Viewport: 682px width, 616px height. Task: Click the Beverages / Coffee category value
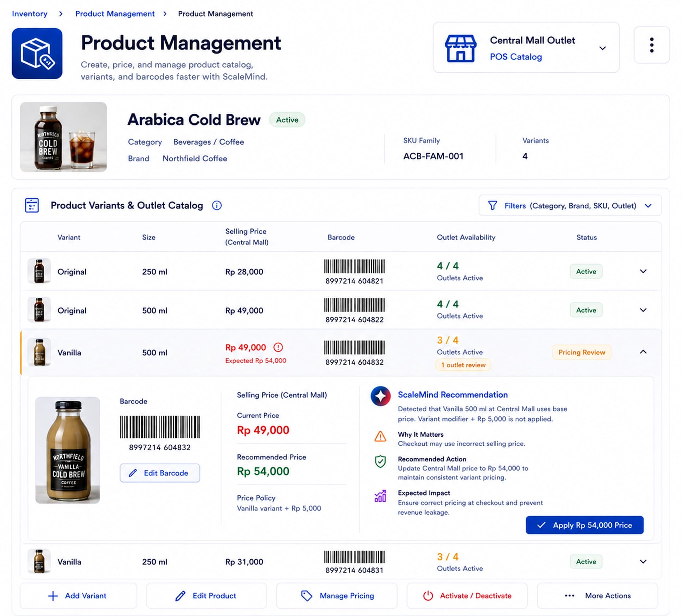[x=208, y=142]
